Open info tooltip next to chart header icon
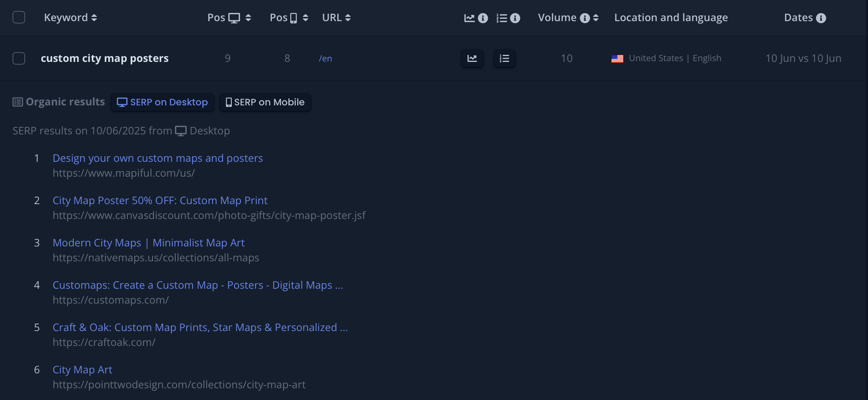 click(483, 18)
